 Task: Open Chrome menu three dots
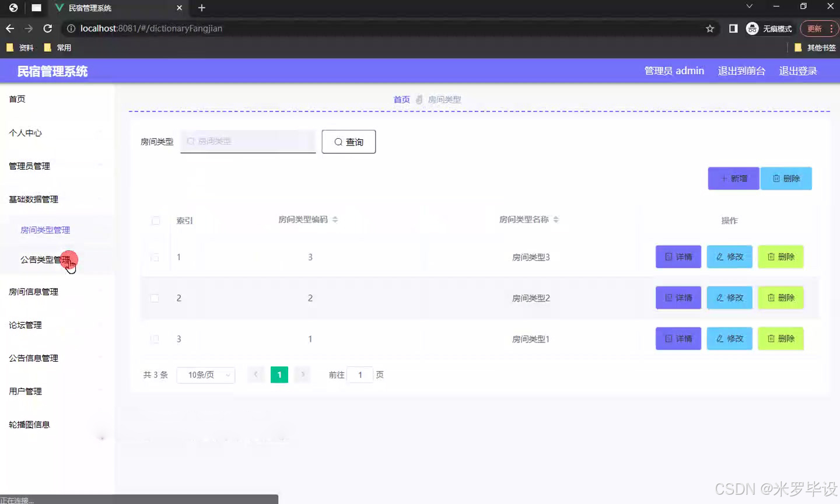point(831,29)
